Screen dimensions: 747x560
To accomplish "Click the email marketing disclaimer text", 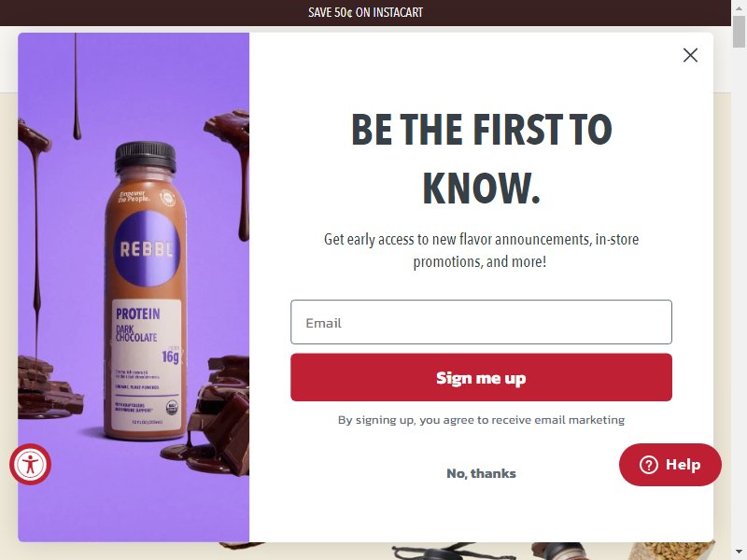I will point(481,419).
